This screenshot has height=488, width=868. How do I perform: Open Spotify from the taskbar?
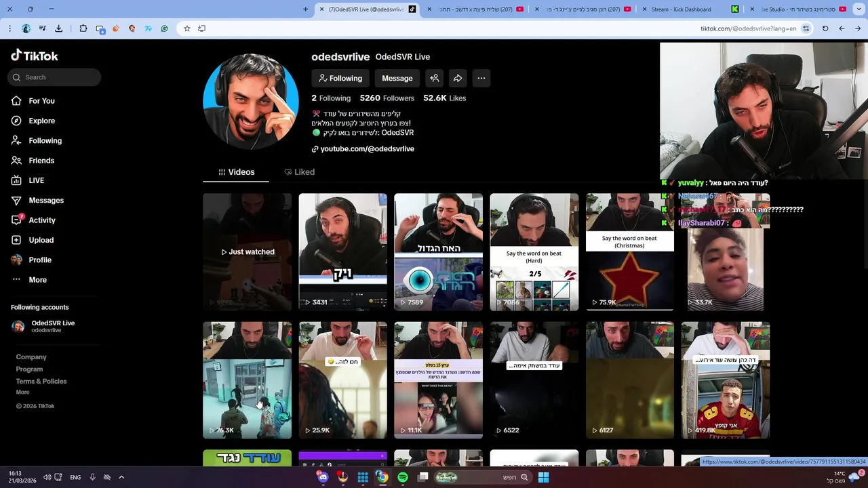pos(403,477)
